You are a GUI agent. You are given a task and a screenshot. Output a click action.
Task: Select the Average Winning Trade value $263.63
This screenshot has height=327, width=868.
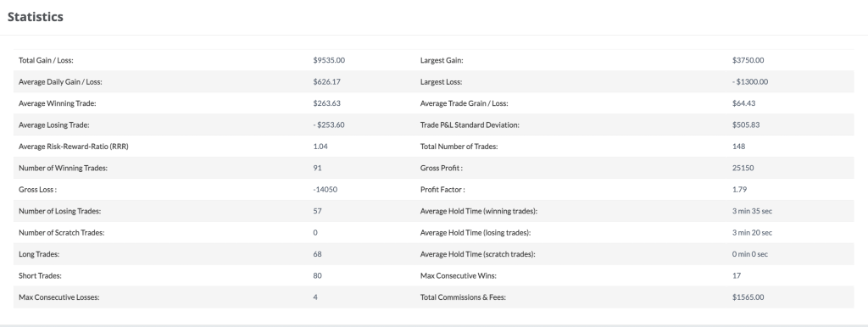click(326, 103)
